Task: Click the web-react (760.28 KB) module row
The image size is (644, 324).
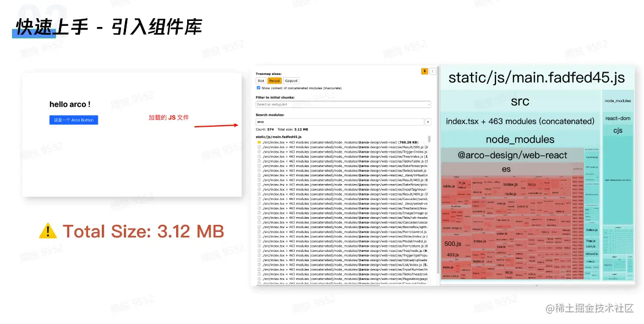Action: click(342, 142)
